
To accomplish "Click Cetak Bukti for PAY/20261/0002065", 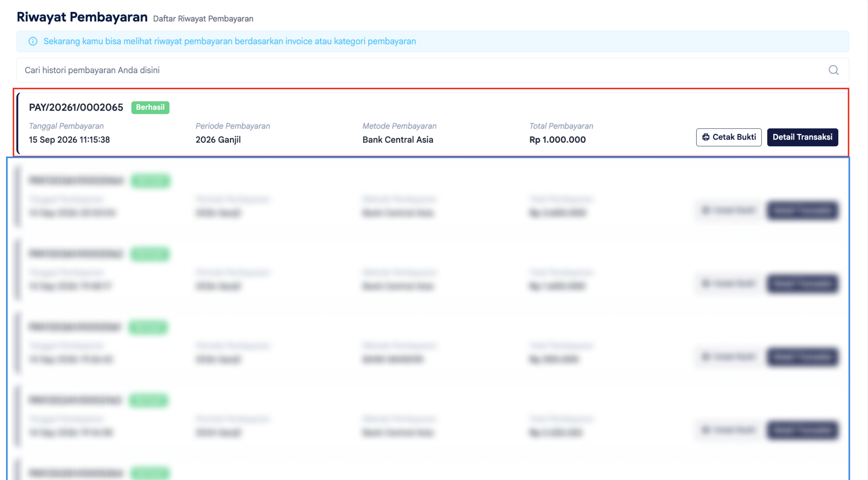I will click(x=728, y=137).
